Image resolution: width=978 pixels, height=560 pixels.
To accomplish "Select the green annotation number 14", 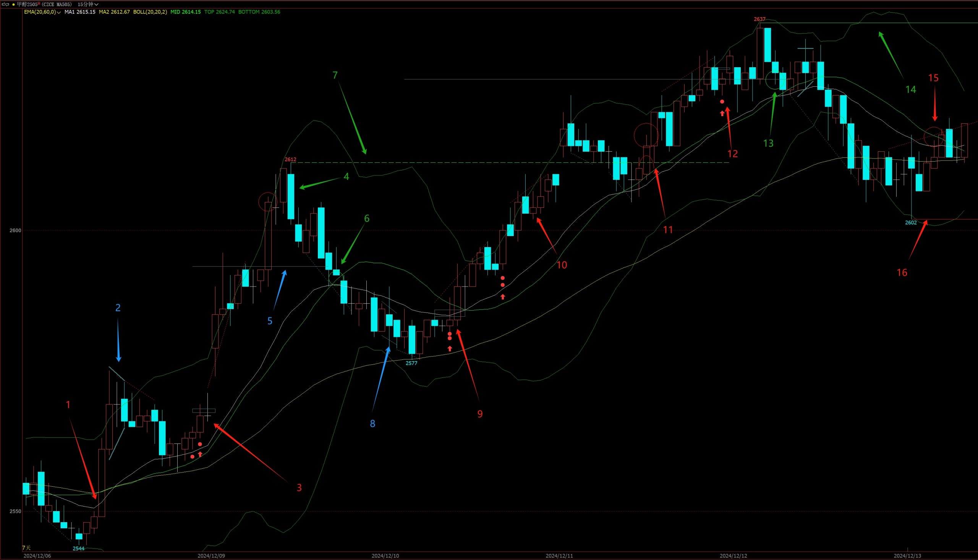I will (x=910, y=90).
